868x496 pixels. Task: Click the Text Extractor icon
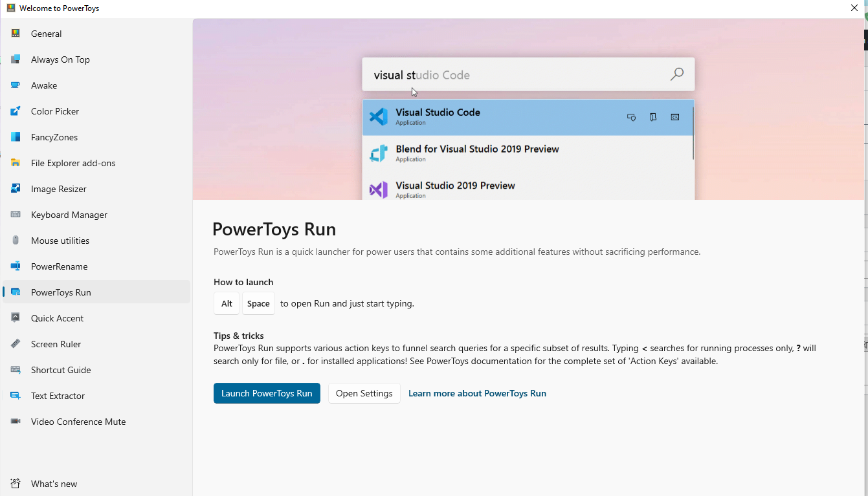16,396
